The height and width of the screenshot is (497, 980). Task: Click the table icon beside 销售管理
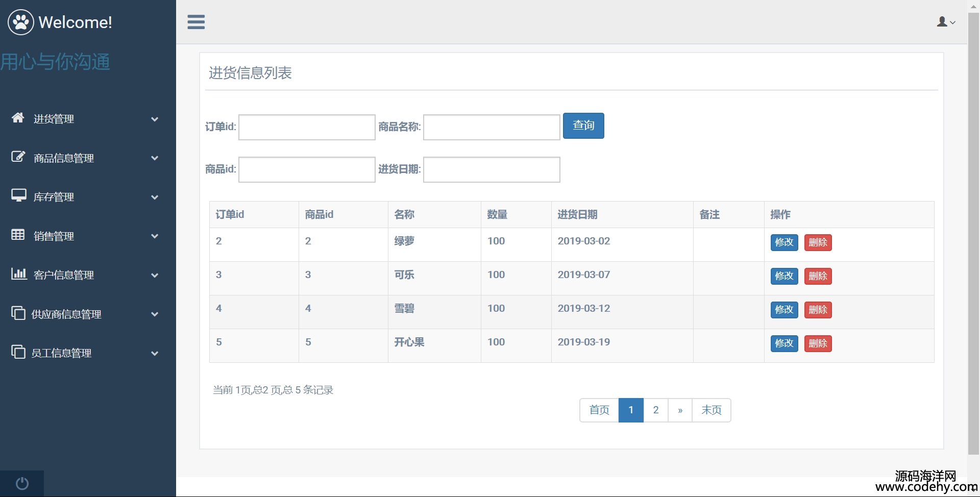pos(18,235)
